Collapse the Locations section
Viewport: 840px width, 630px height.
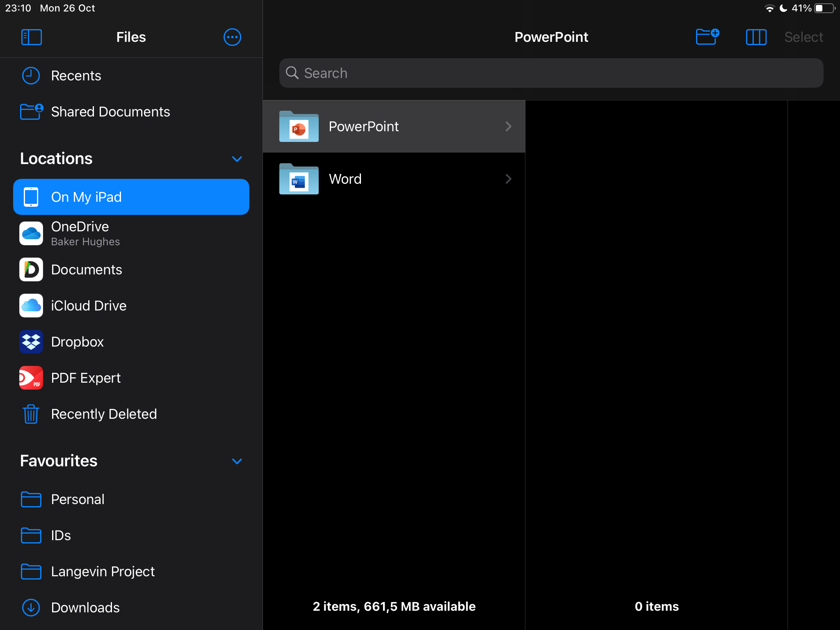coord(237,159)
